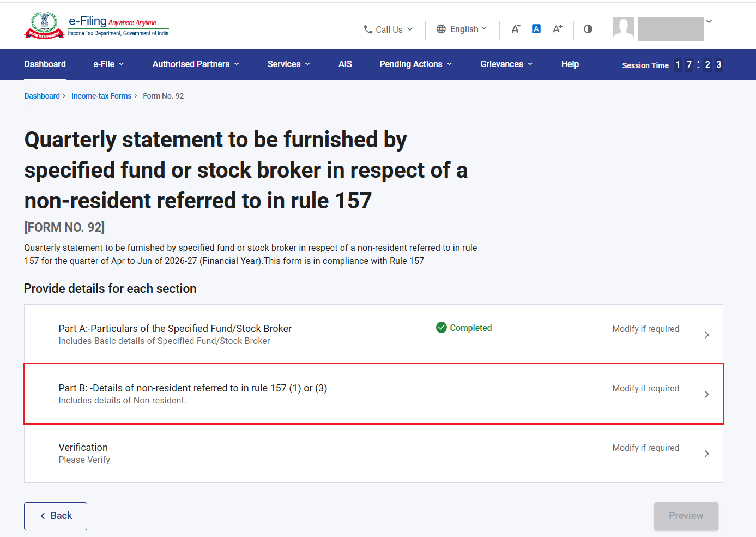Go to Income-tax Forms breadcrumb link

[101, 96]
